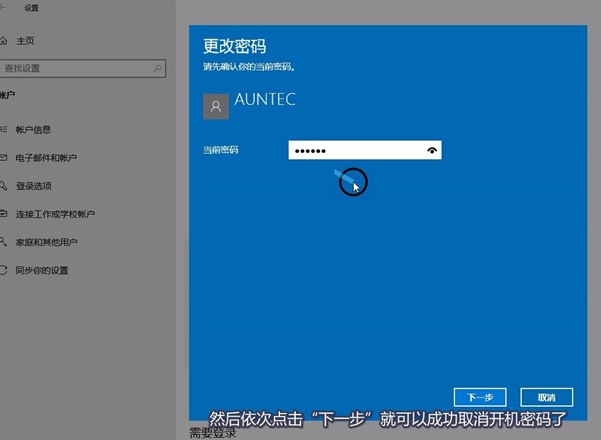Image resolution: width=601 pixels, height=440 pixels.
Task: Click the 取消 (Cancel) button
Action: point(546,396)
